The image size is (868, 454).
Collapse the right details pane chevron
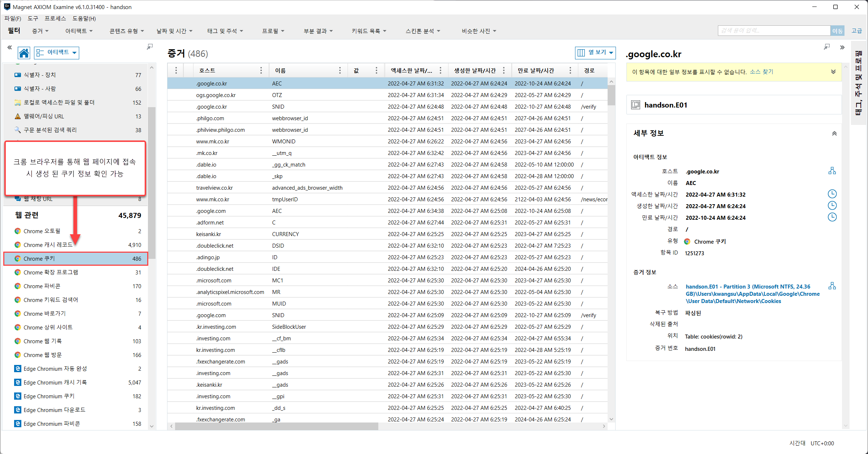click(842, 47)
